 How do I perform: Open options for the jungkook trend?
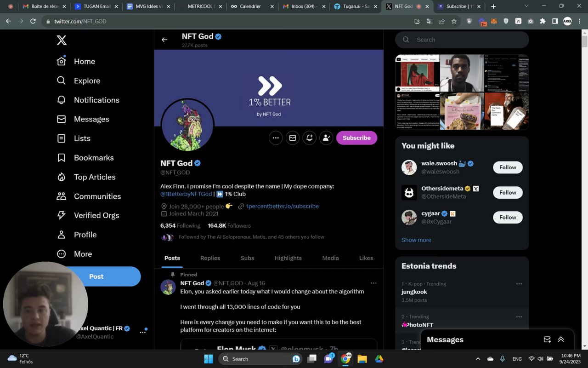click(x=519, y=284)
